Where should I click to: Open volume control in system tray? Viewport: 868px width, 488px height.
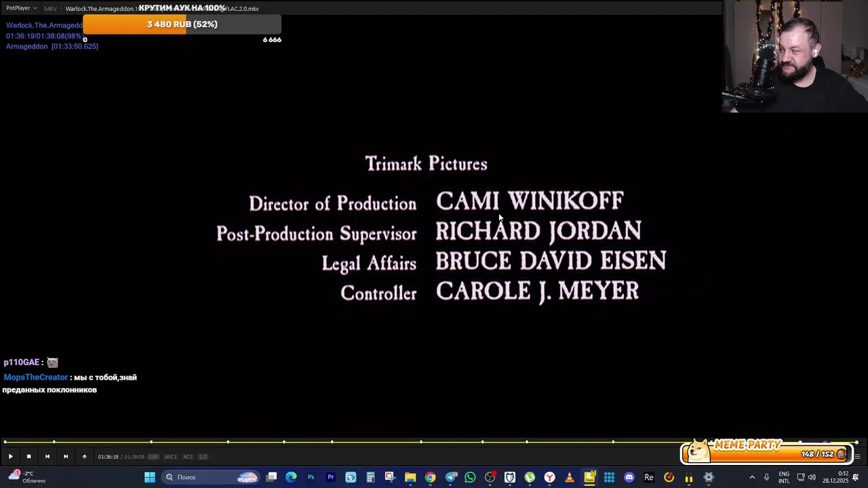812,477
